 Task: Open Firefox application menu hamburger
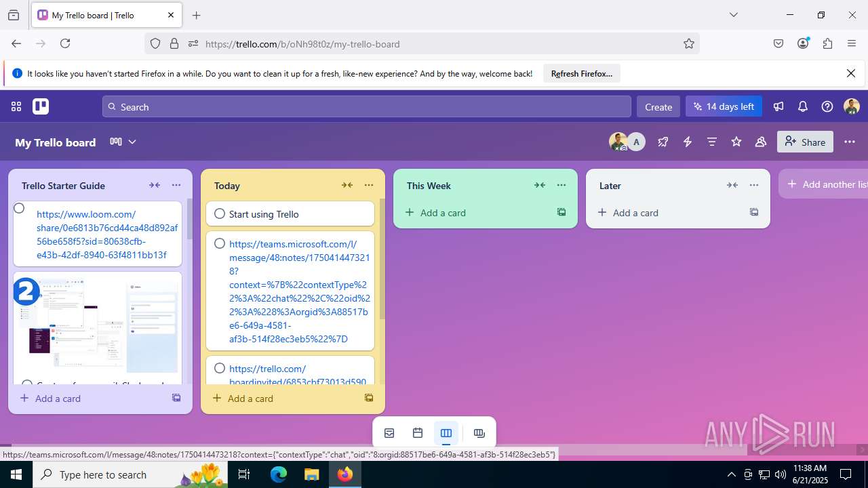tap(852, 43)
